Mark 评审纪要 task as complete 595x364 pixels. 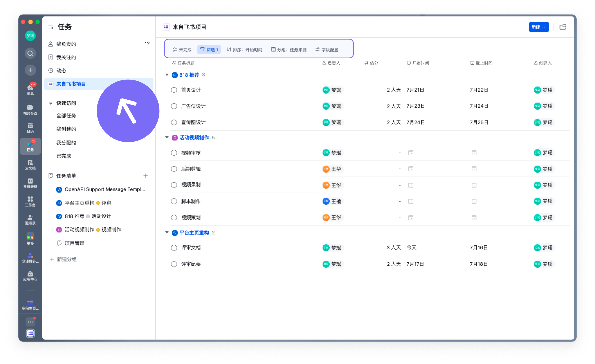click(x=174, y=264)
